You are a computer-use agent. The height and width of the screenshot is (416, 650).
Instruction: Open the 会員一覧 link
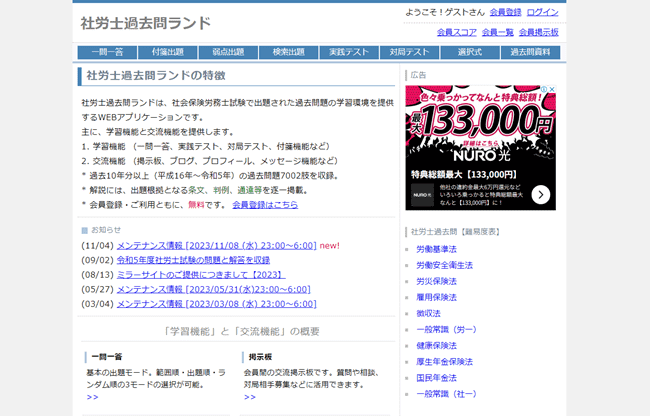point(497,32)
